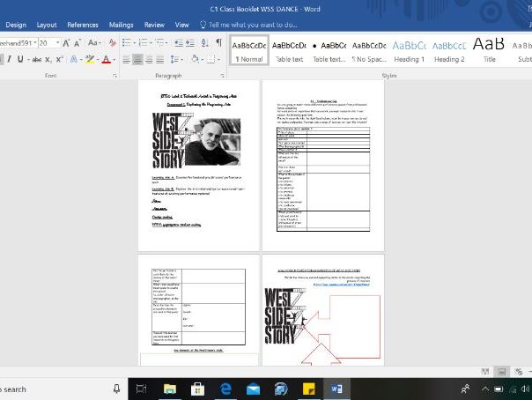Launch Microsoft Edge from the taskbar
The width and height of the screenshot is (532, 400).
pyautogui.click(x=225, y=389)
